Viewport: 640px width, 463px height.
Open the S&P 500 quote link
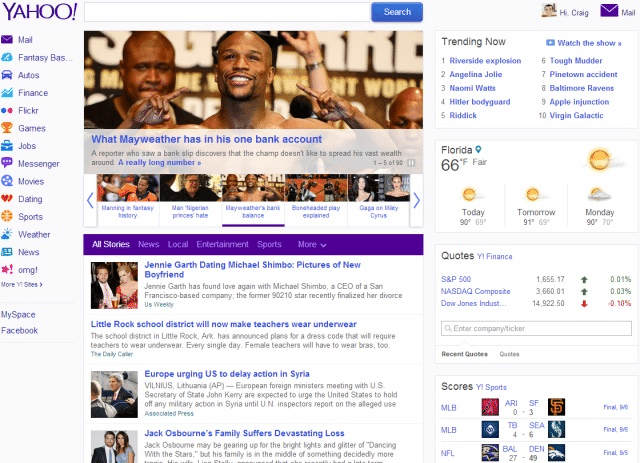tap(456, 279)
